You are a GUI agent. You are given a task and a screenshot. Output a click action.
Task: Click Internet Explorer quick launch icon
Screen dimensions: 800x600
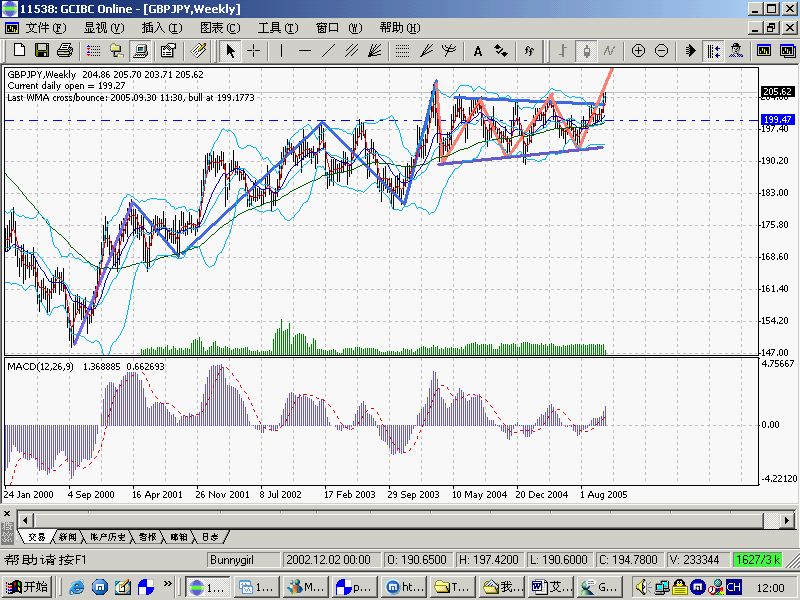pyautogui.click(x=77, y=587)
